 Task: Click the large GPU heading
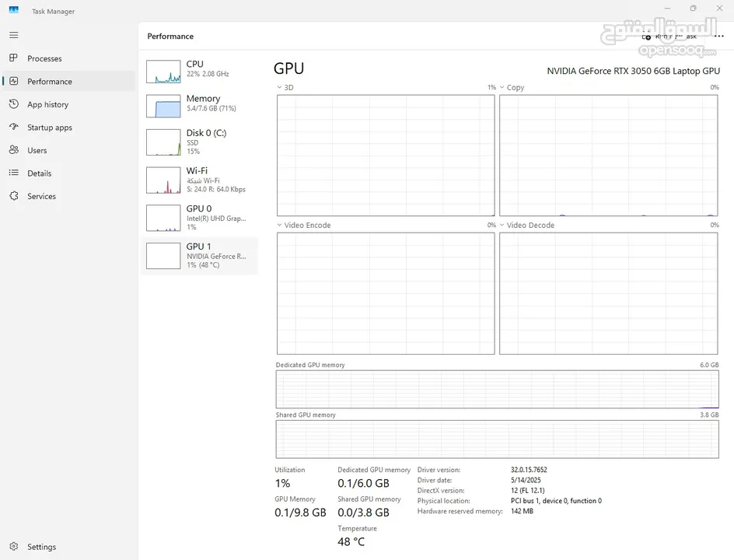click(288, 68)
